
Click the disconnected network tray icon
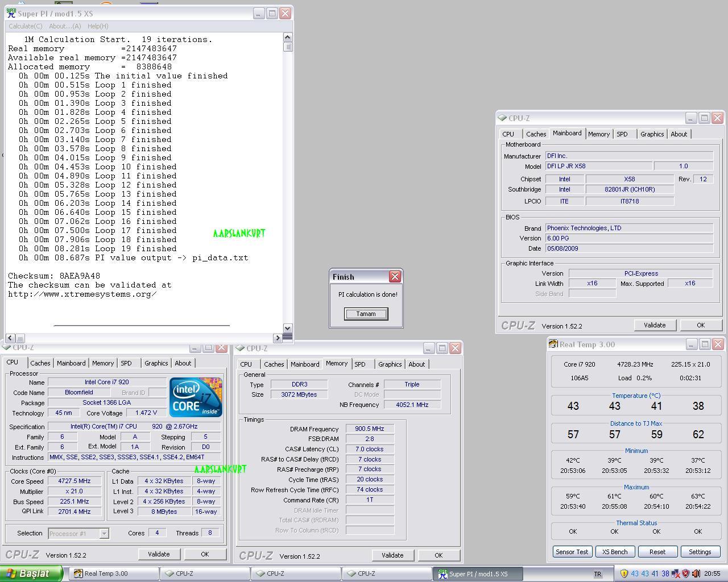[x=676, y=573]
